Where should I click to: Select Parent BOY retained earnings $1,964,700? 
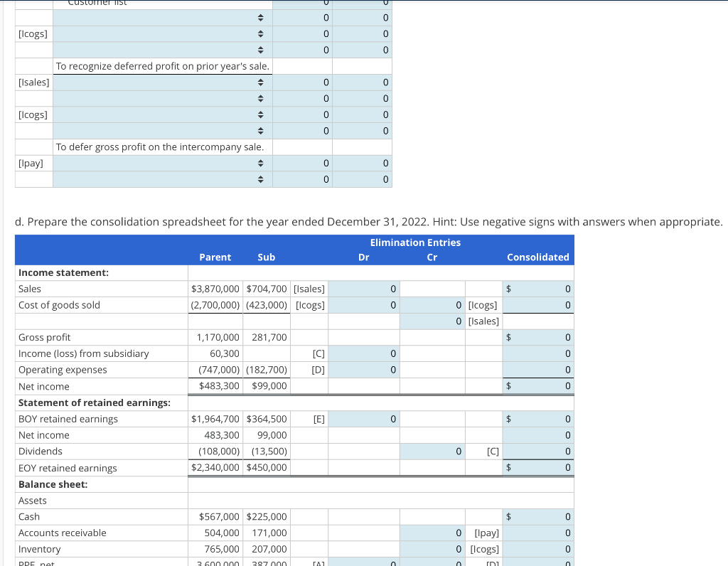tap(215, 419)
